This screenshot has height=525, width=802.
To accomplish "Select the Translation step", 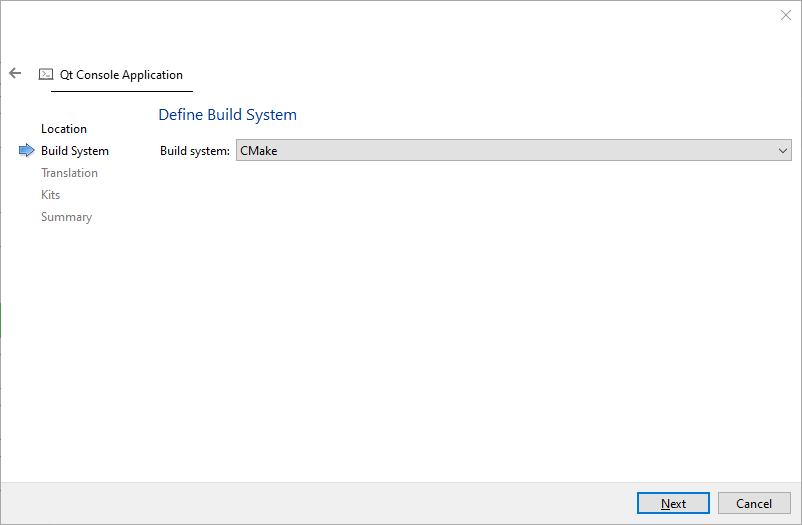I will click(70, 173).
